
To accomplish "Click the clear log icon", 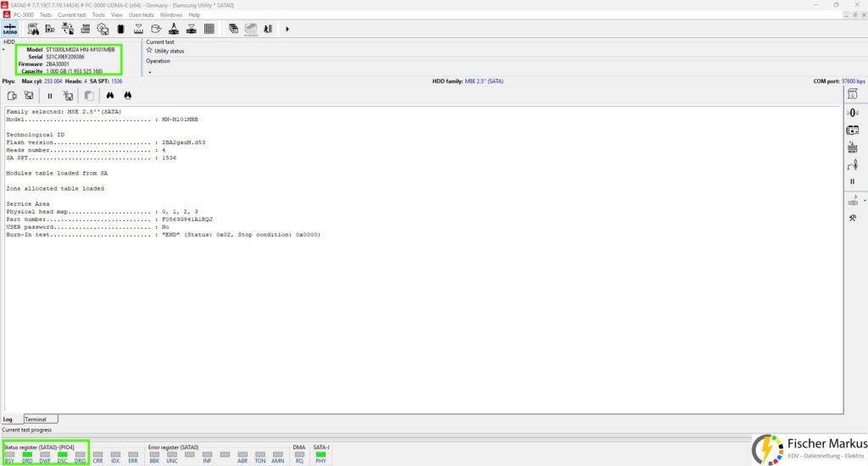I will [x=68, y=96].
